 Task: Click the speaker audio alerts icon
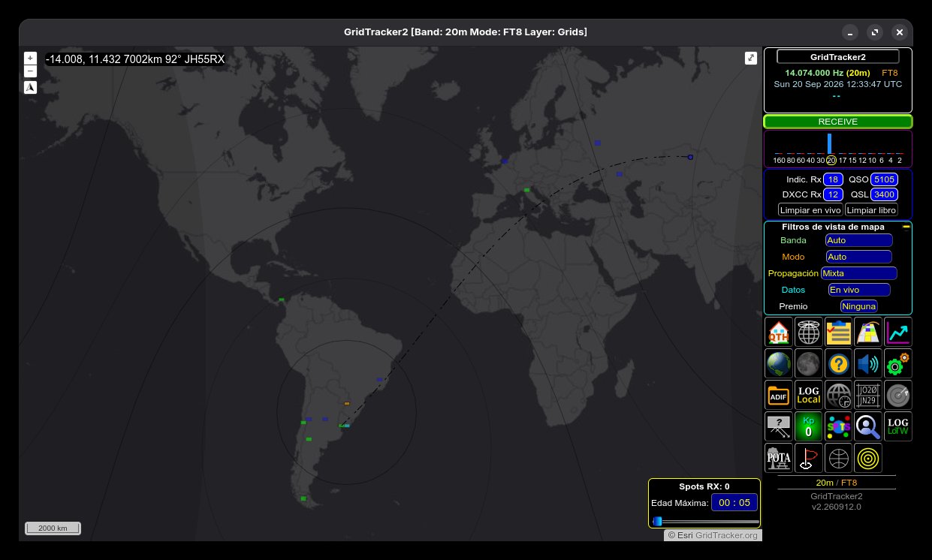pyautogui.click(x=868, y=363)
